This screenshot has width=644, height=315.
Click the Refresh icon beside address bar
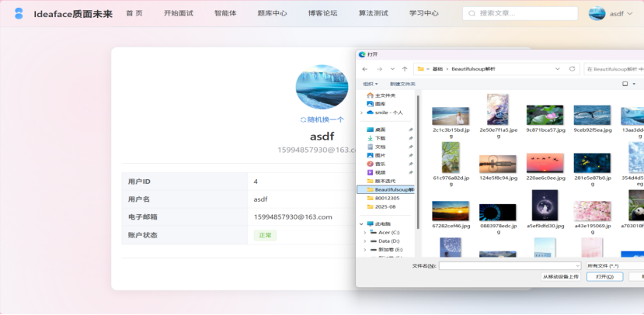pyautogui.click(x=573, y=69)
